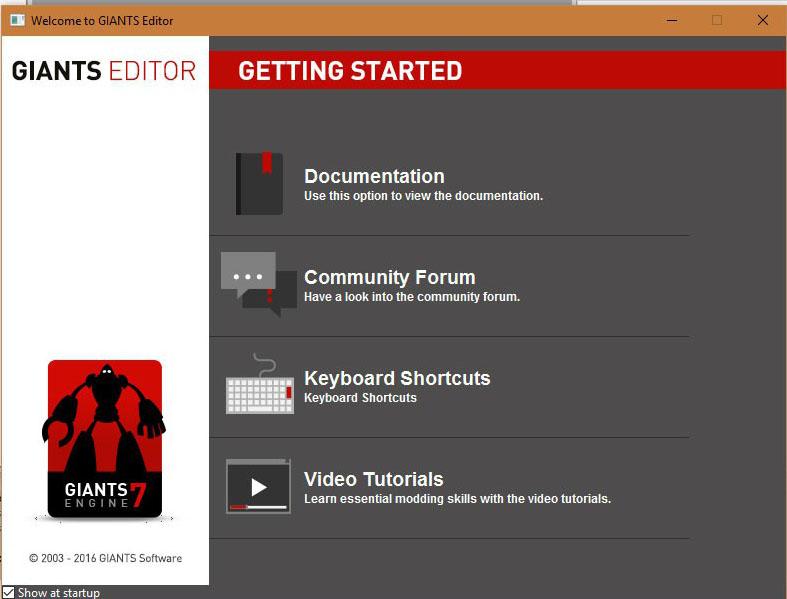The image size is (787, 599).
Task: Click the Documentation book icon
Action: 259,184
